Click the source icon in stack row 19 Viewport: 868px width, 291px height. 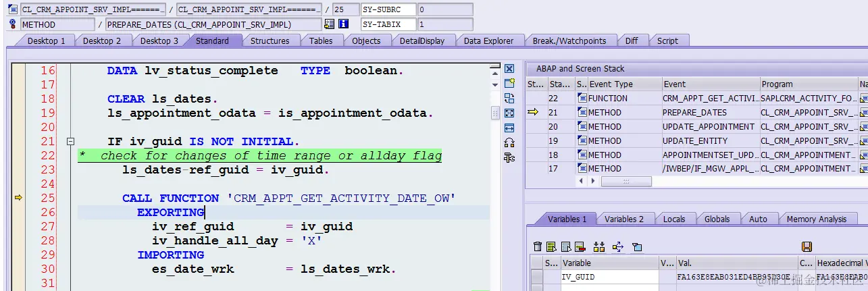582,141
